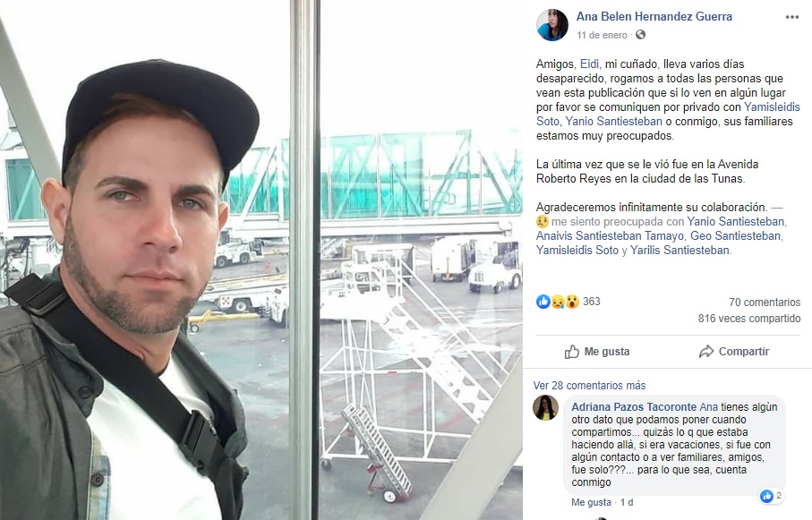Viewport: 812px width, 520px height.
Task: Like Adriana's comment via Me gusta
Action: 591,502
